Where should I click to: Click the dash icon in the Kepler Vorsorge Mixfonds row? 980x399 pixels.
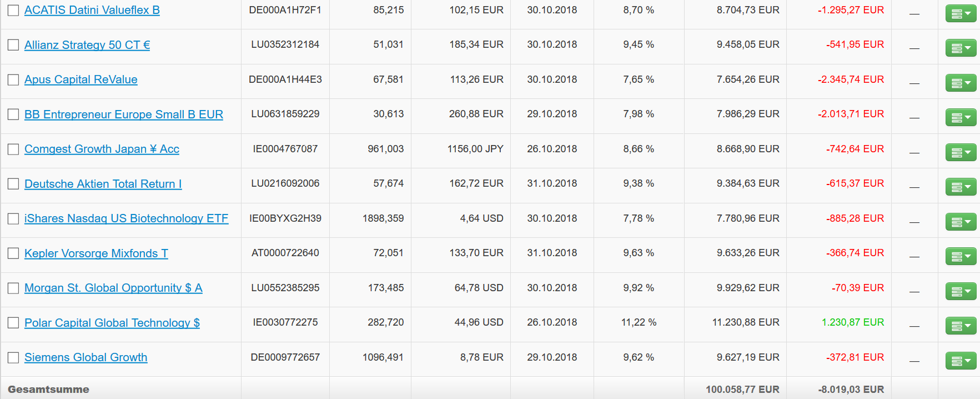point(914,257)
